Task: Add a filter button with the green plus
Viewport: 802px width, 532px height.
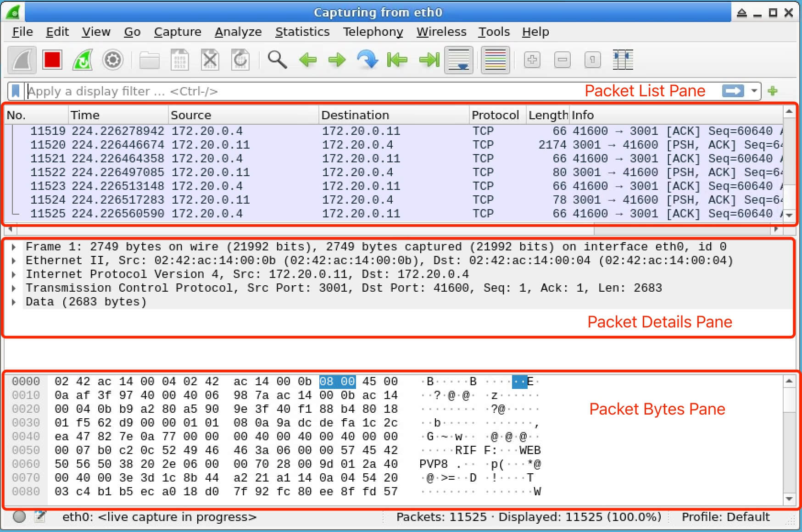Action: click(x=773, y=91)
